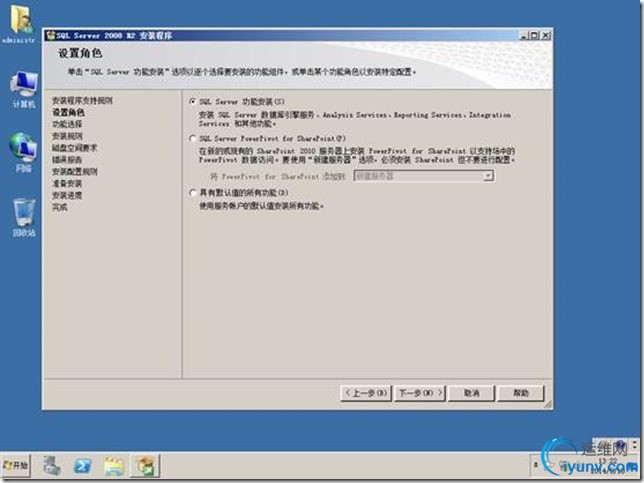Image resolution: width=644 pixels, height=483 pixels.
Task: Click 准备安装 step in sidebar
Action: pyautogui.click(x=67, y=184)
